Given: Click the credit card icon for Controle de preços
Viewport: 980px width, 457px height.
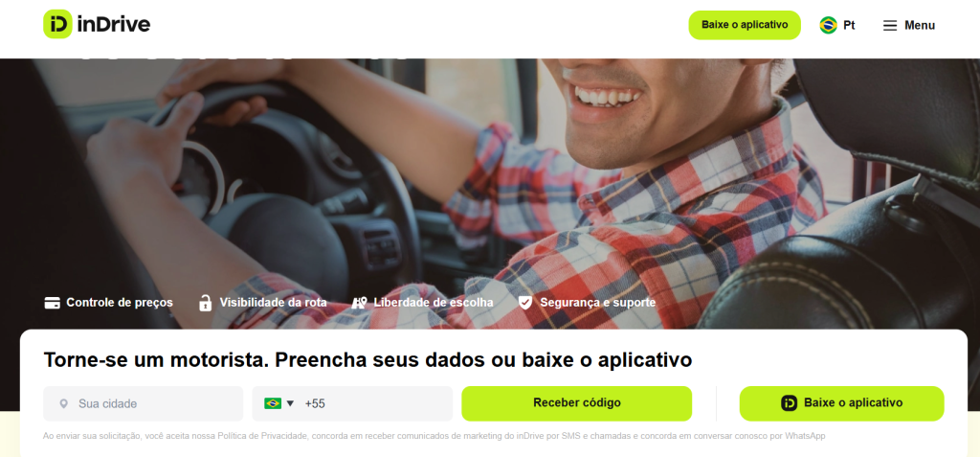Looking at the screenshot, I should [x=53, y=303].
